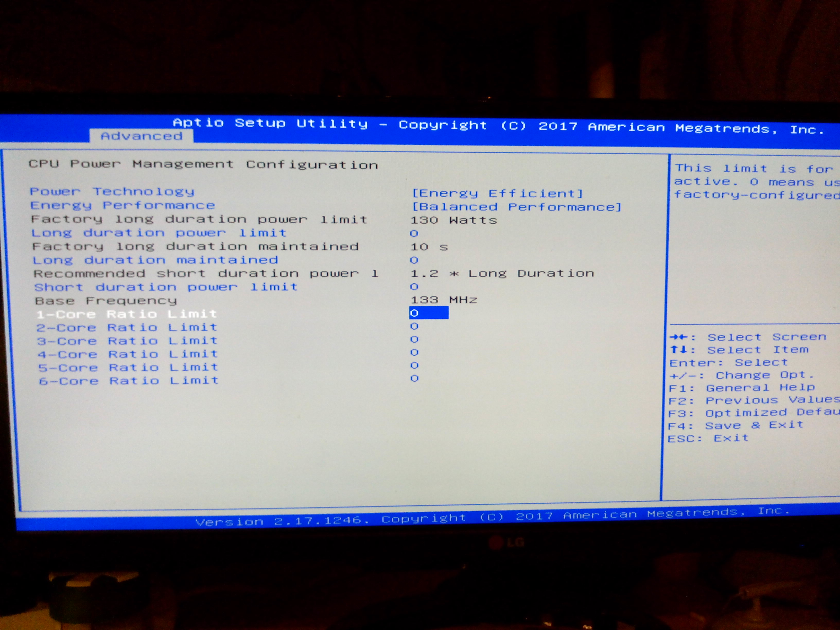This screenshot has height=630, width=840.
Task: Select Short duration power limit
Action: [166, 287]
